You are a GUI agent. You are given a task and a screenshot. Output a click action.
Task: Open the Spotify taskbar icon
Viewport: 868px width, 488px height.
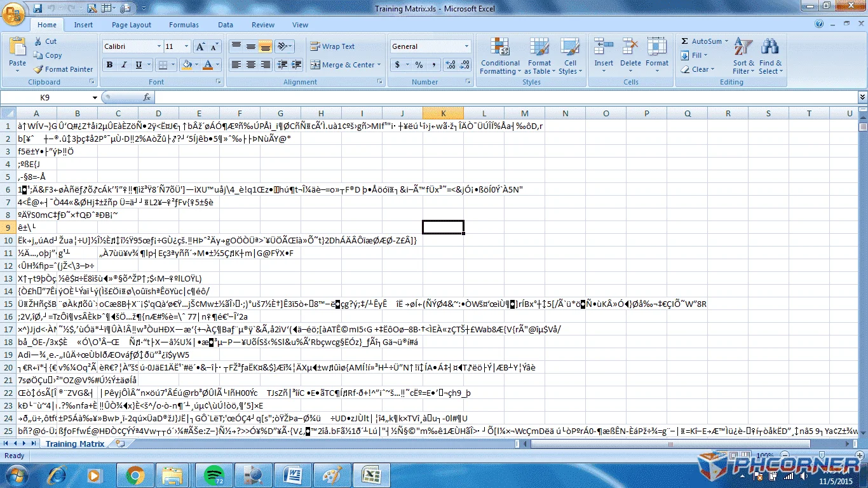[x=214, y=475]
